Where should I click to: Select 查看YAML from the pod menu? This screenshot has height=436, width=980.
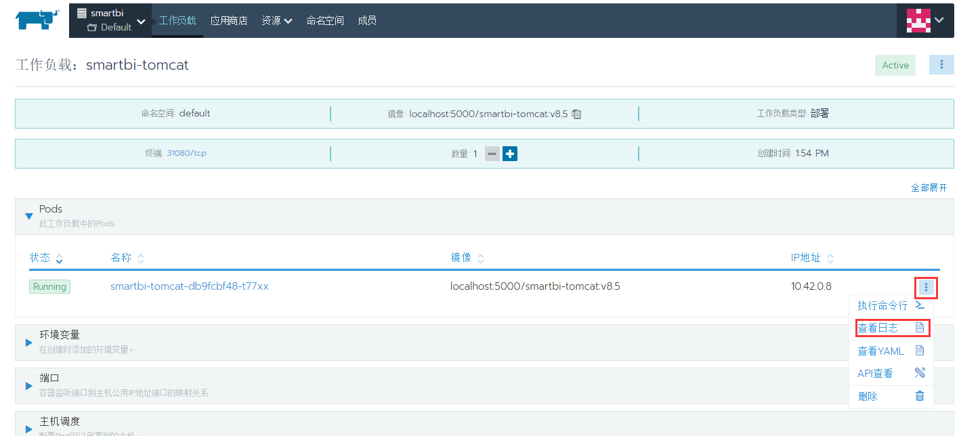coord(891,351)
